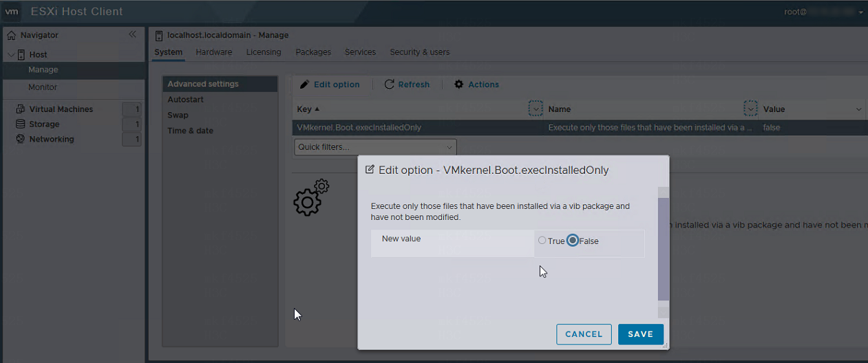Screen dimensions: 868x363
Task: Click the Name column header
Action: (x=560, y=109)
